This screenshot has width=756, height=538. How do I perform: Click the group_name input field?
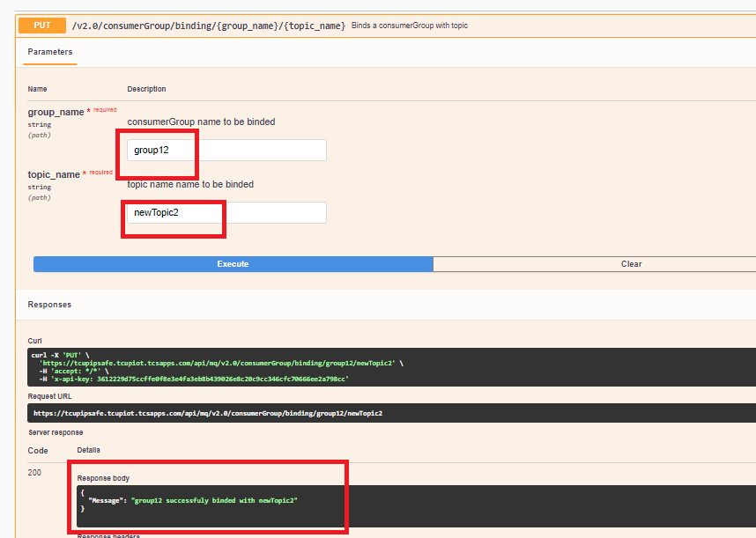click(x=226, y=151)
